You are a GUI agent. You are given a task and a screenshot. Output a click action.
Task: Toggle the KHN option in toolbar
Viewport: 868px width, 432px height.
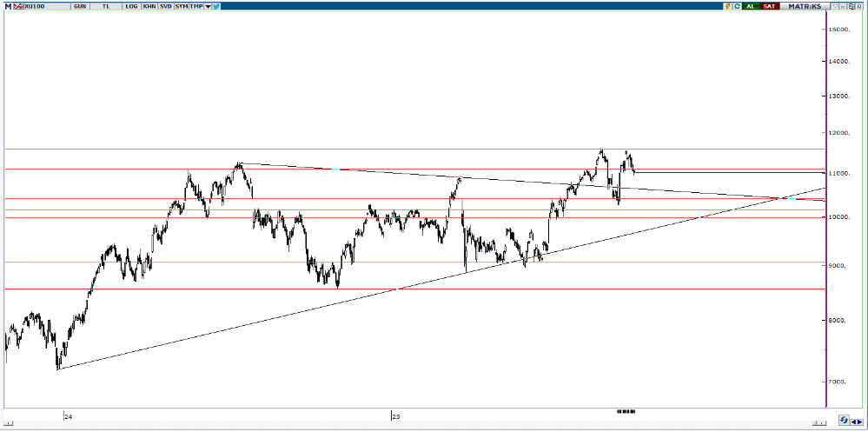(x=149, y=6)
